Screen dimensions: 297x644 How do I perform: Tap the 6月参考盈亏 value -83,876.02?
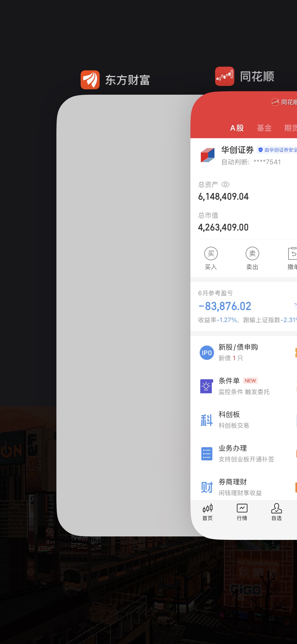tap(224, 306)
